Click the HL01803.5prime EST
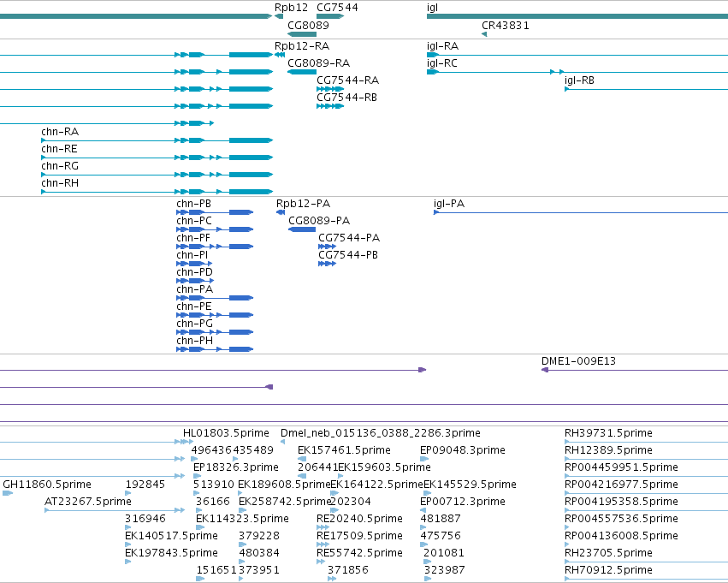The height and width of the screenshot is (583, 728). (188, 442)
